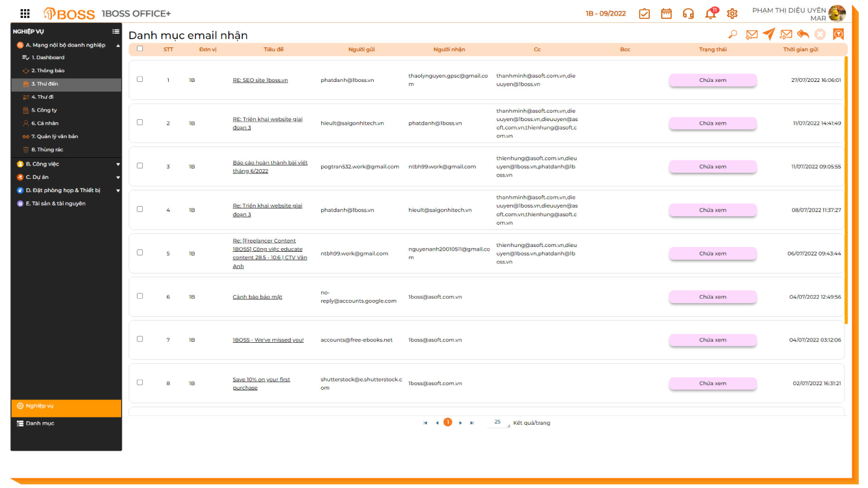
Task: Open the calendar icon in header
Action: click(x=666, y=14)
